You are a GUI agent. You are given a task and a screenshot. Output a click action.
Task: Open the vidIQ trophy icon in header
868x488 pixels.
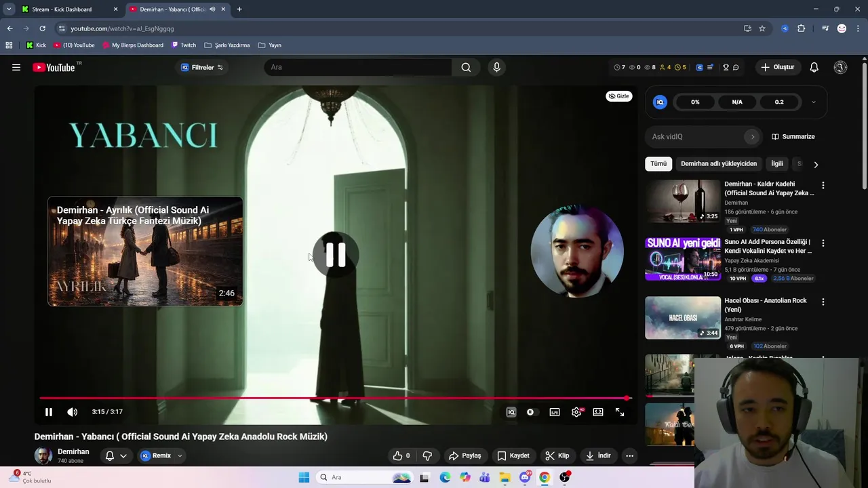(x=726, y=67)
